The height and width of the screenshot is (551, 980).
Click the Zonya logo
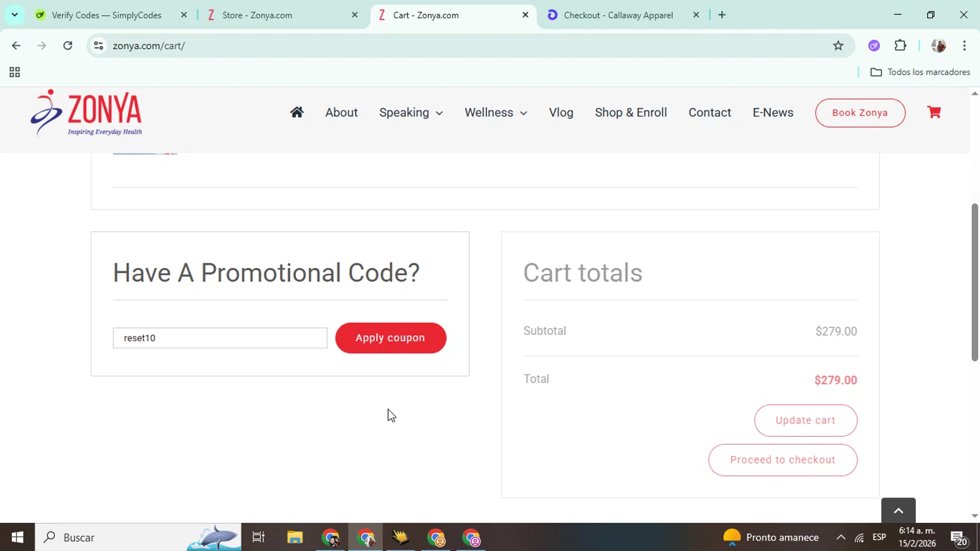pos(86,113)
